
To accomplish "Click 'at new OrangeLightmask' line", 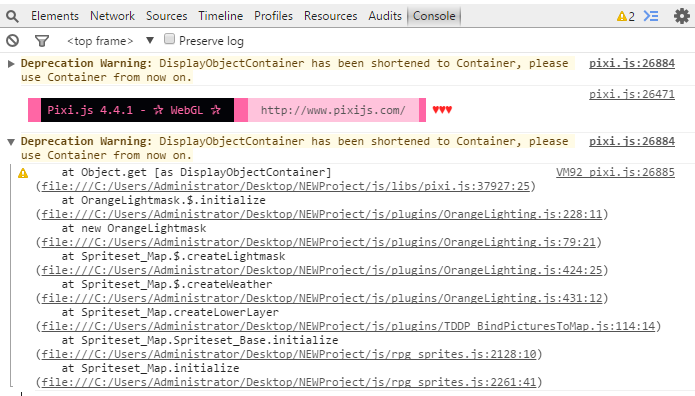I will (134, 228).
